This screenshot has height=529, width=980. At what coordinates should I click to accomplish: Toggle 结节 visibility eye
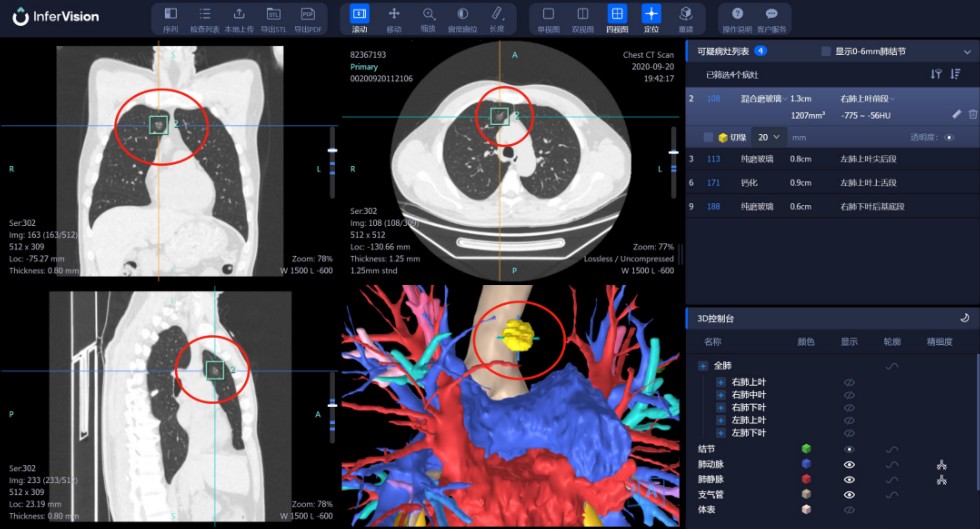coord(849,449)
